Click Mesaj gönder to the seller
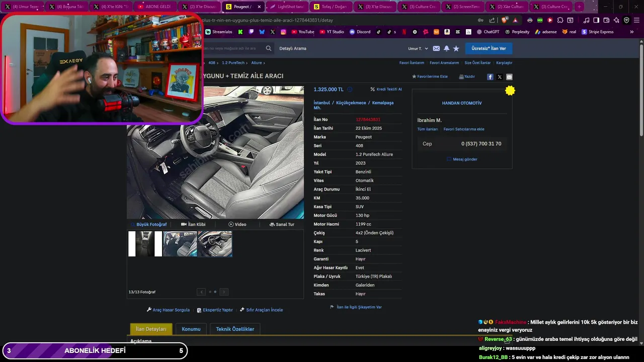The image size is (644, 362). [462, 159]
